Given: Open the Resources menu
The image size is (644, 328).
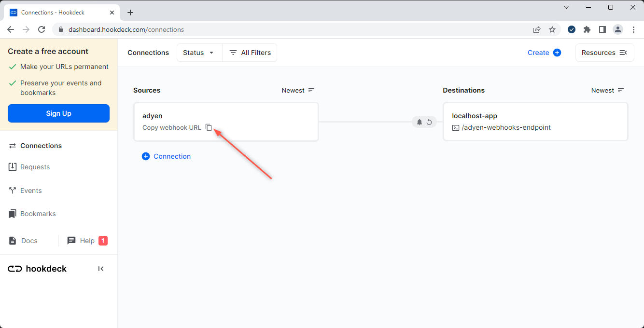Looking at the screenshot, I should coord(604,53).
